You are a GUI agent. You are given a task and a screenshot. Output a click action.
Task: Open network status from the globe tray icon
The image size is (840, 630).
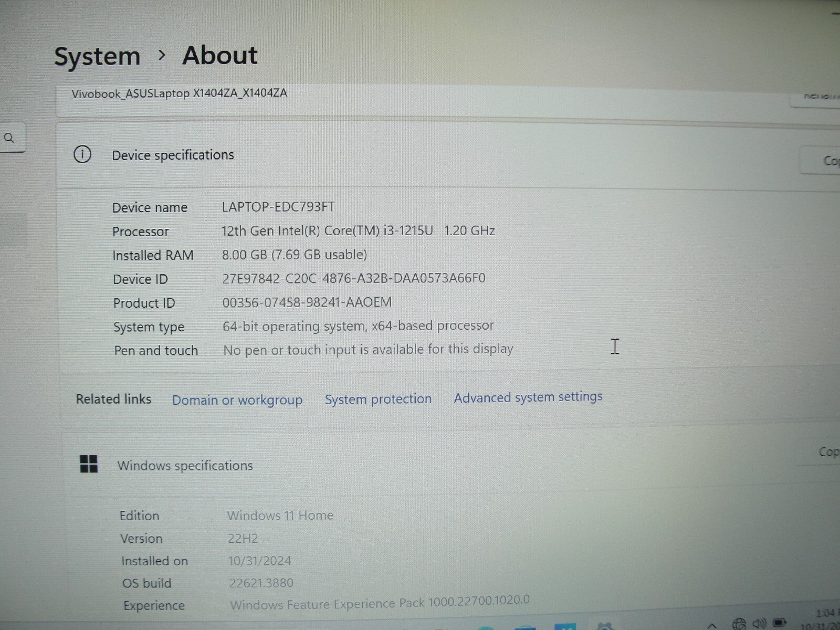coord(739,624)
